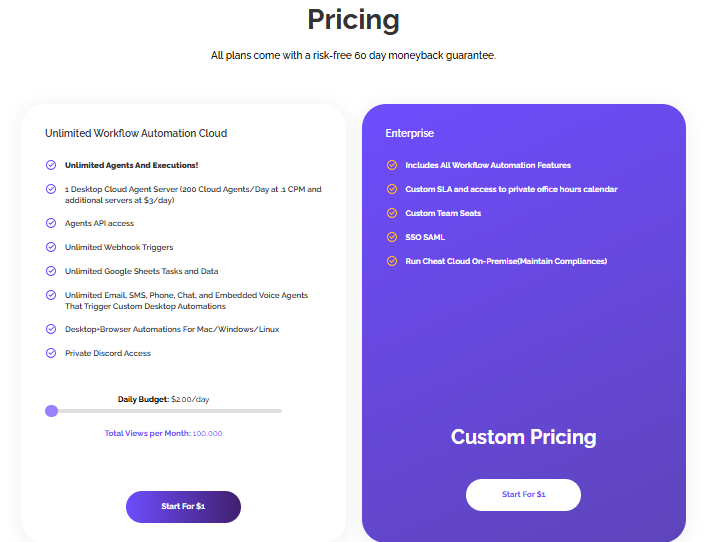Image resolution: width=713 pixels, height=542 pixels.
Task: Click checkmark icon beside 1 Desktop Cloud Agent Server
Action: click(51, 189)
